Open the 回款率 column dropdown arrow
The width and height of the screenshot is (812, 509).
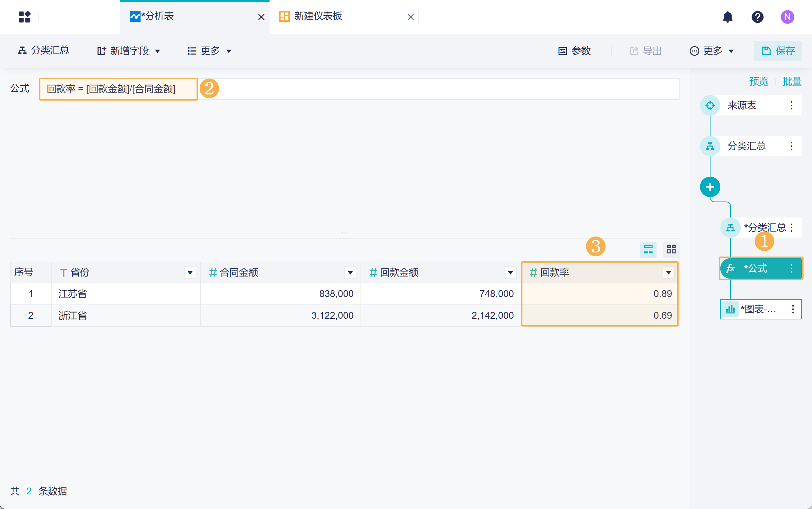tap(668, 273)
